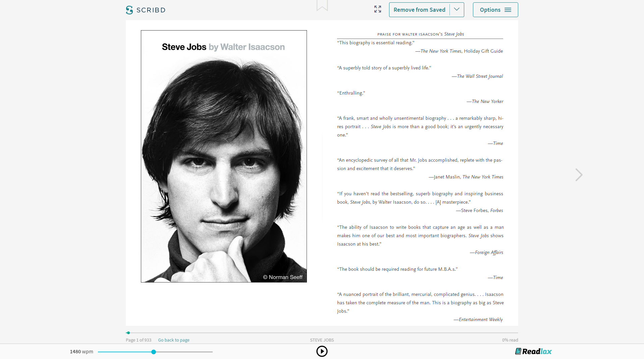Click the Steve Jobs book cover
The width and height of the screenshot is (644, 359).
(224, 156)
